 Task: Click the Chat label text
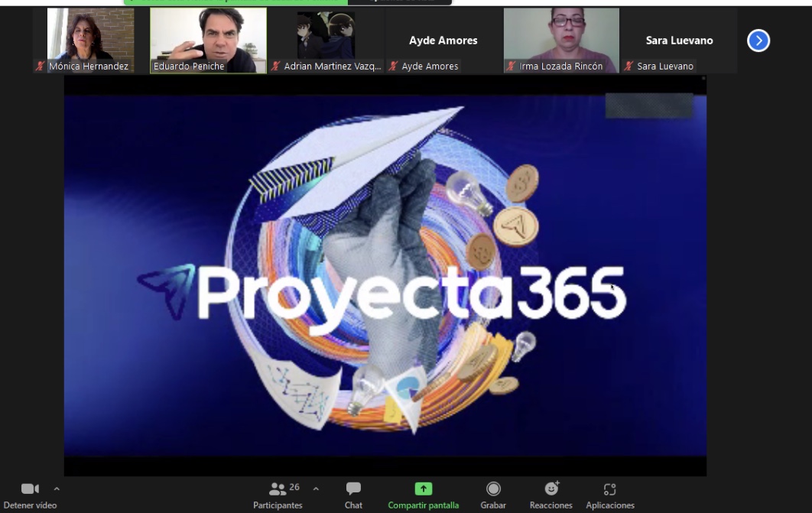click(x=353, y=505)
